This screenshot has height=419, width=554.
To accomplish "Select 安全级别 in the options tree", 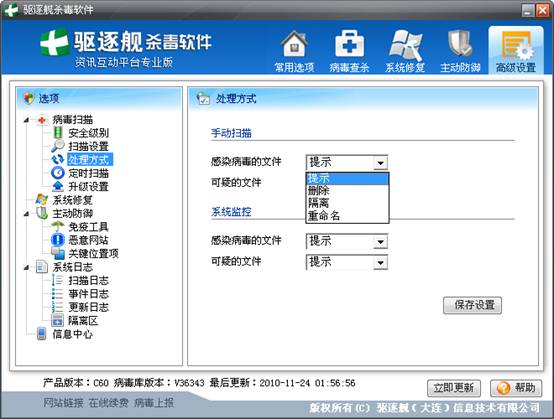I will pyautogui.click(x=88, y=133).
